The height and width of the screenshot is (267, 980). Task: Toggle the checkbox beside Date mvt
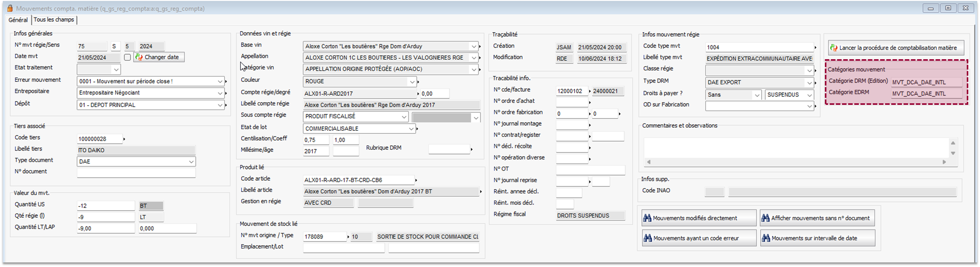point(127,57)
